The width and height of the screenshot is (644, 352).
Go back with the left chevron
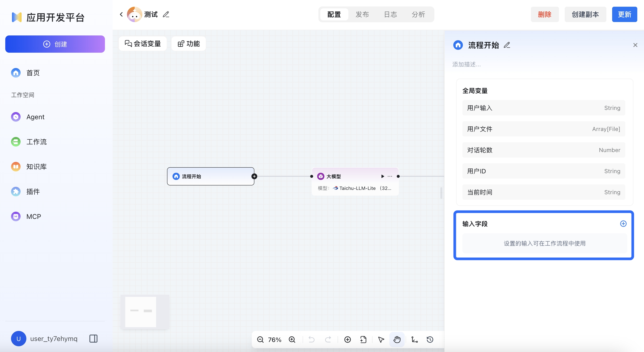121,15
